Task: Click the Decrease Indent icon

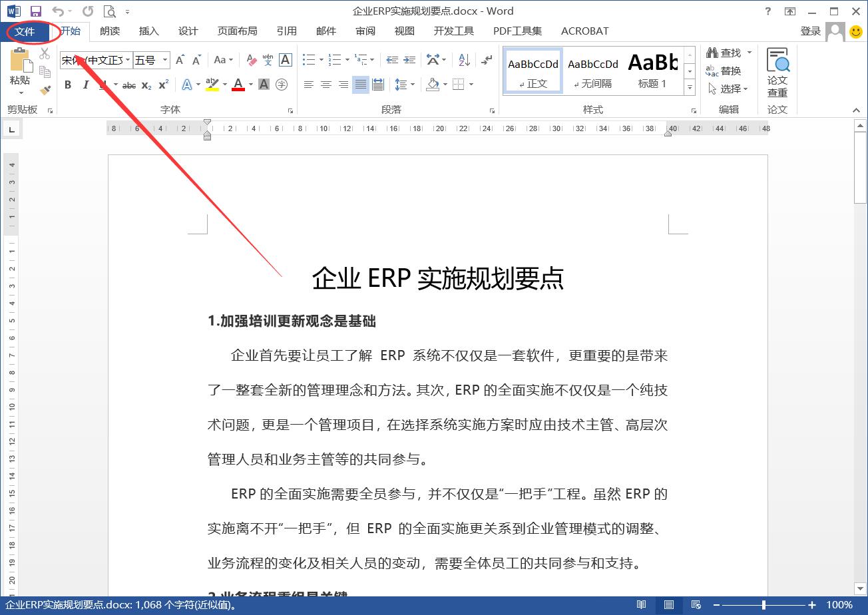Action: pyautogui.click(x=393, y=61)
